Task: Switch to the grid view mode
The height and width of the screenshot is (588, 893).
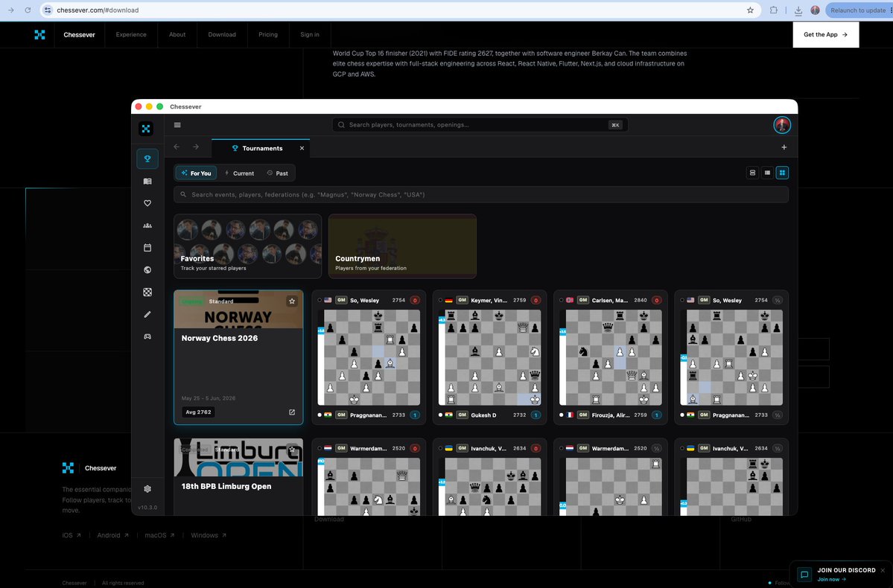Action: [782, 173]
